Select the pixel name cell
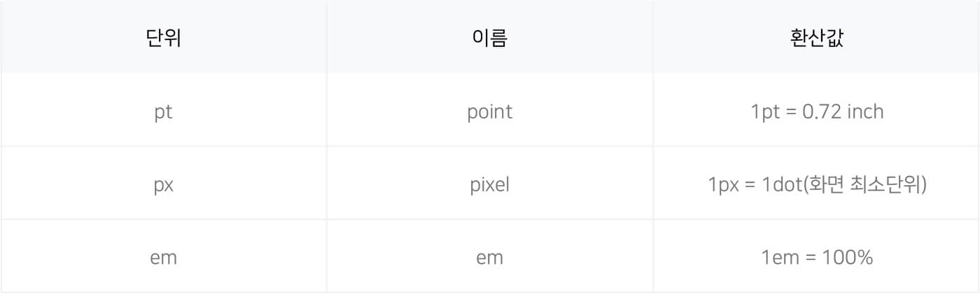The height and width of the screenshot is (293, 980). tap(489, 184)
